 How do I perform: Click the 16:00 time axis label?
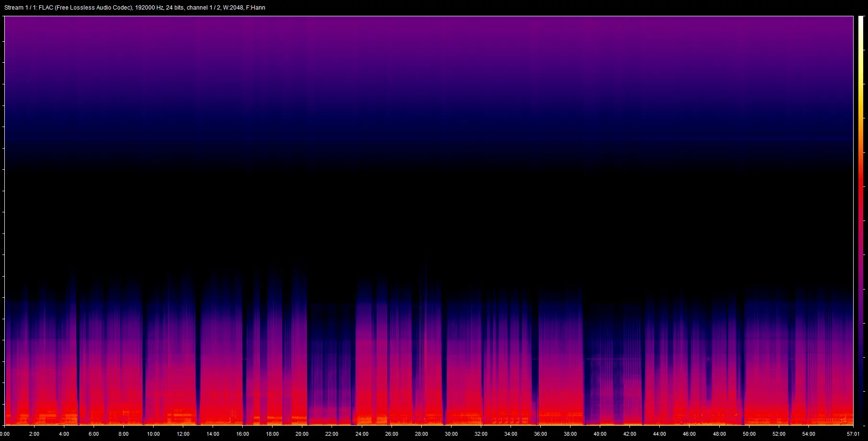click(242, 434)
